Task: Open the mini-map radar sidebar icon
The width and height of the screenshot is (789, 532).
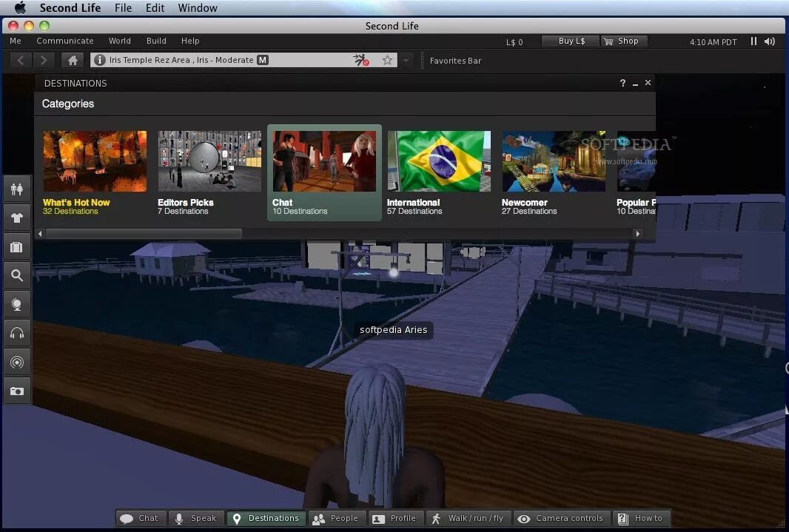Action: click(17, 363)
